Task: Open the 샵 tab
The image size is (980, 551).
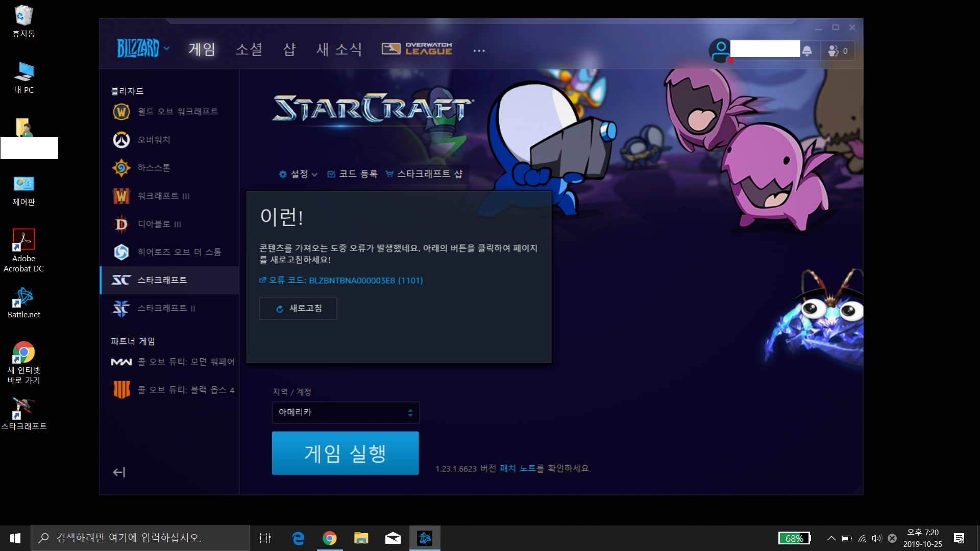Action: point(289,49)
